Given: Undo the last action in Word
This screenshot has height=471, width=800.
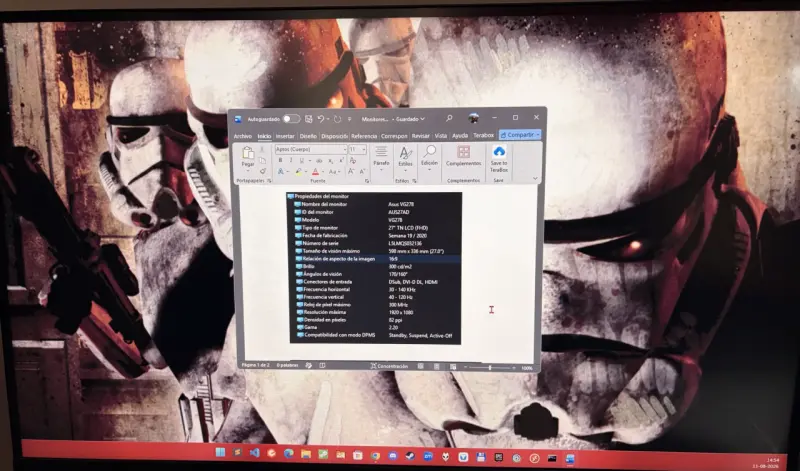Looking at the screenshot, I should 321,119.
